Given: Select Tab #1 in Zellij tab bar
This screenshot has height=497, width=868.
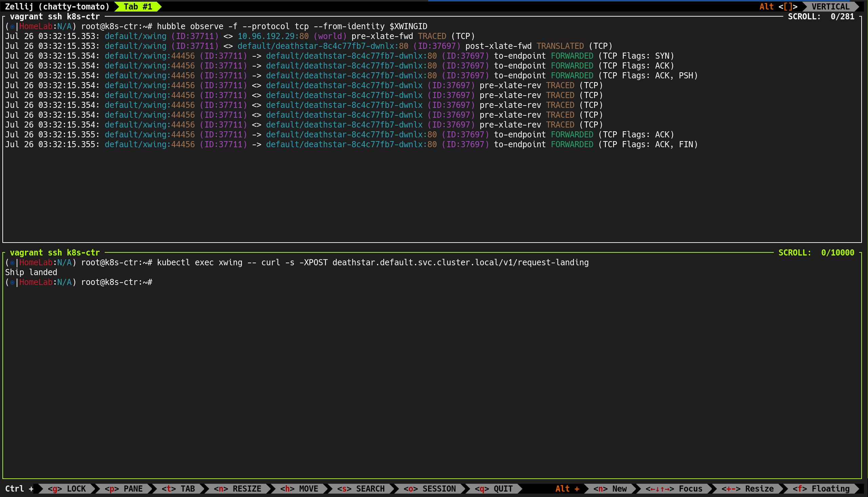Looking at the screenshot, I should tap(138, 6).
